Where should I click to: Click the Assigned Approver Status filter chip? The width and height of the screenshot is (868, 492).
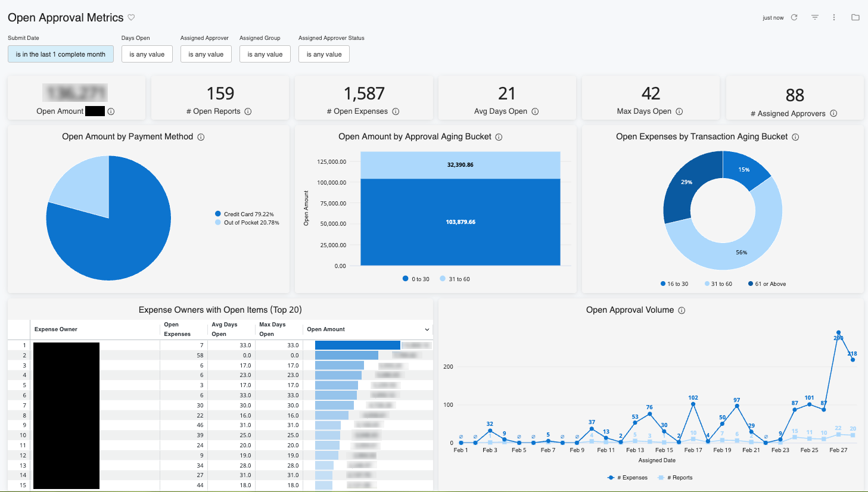coord(323,54)
